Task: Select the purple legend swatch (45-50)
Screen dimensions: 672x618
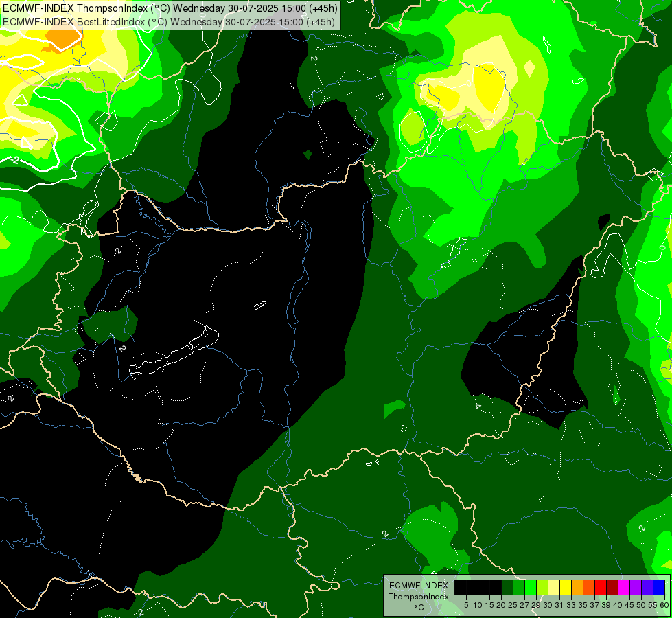Action: 636,587
